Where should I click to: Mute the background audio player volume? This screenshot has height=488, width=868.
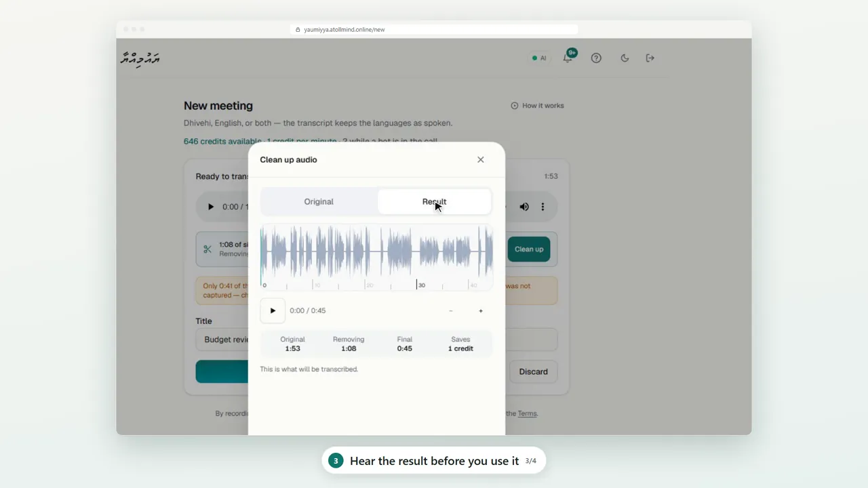524,207
